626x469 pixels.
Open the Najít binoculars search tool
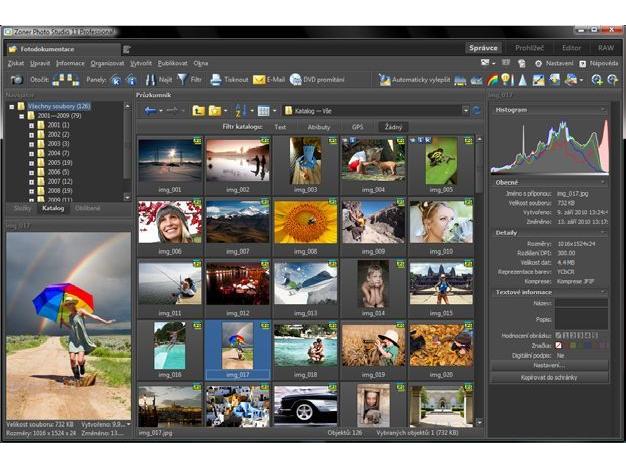pos(150,80)
